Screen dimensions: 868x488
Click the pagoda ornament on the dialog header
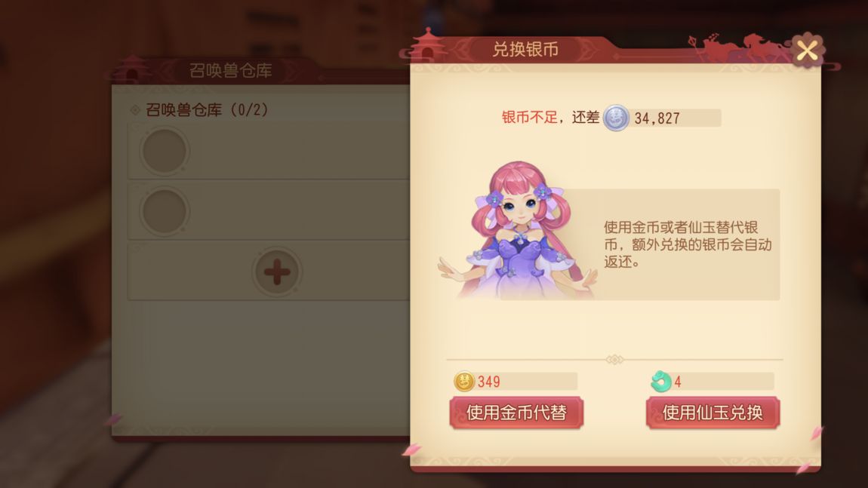pyautogui.click(x=427, y=45)
